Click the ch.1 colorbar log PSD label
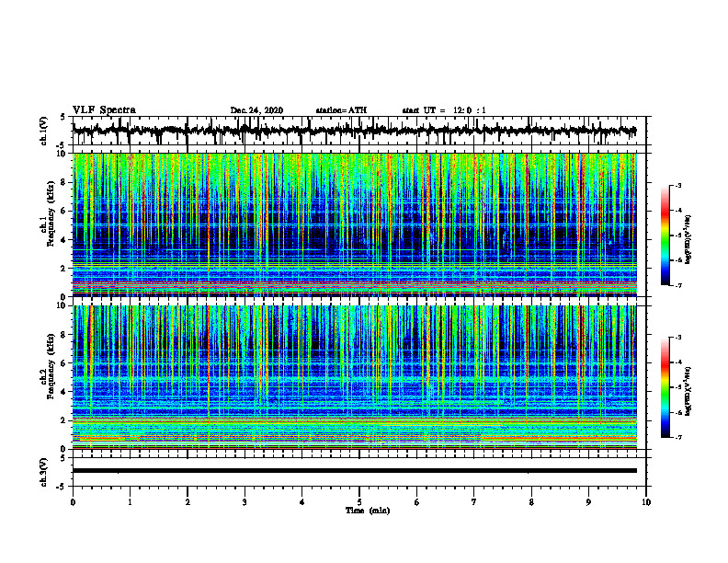This screenshot has height=563, width=728. (x=688, y=240)
